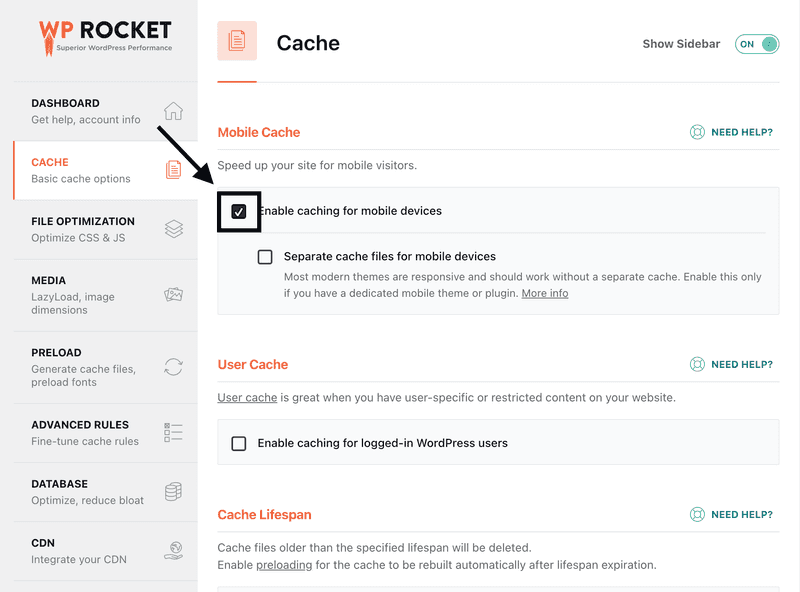Open the More info link
The height and width of the screenshot is (592, 800).
[x=544, y=293]
